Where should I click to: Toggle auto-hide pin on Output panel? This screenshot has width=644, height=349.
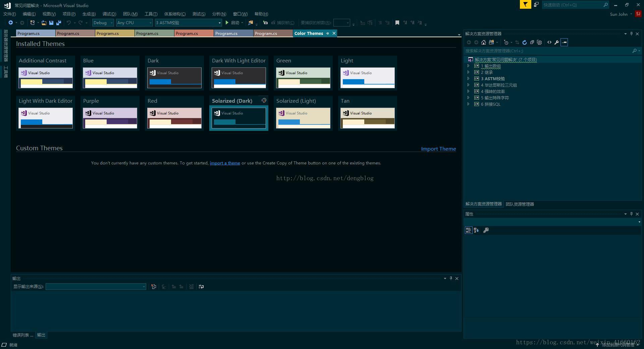451,278
